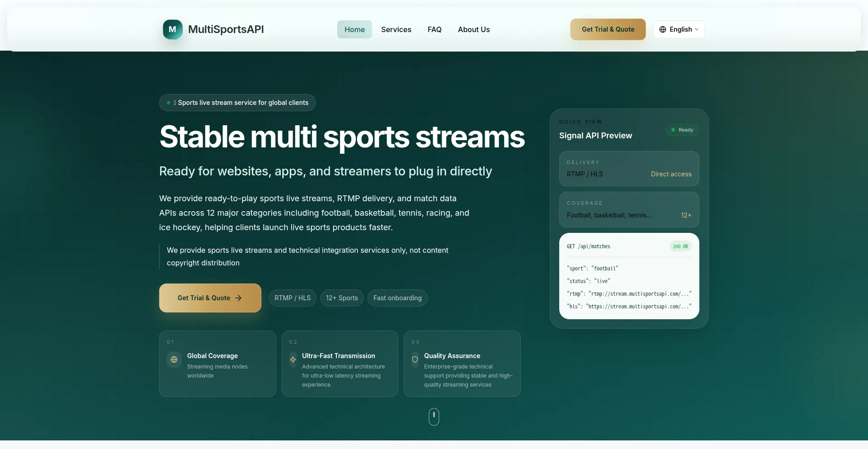The image size is (868, 449).
Task: Click the 'Signal API Preview' heading
Action: tap(595, 136)
